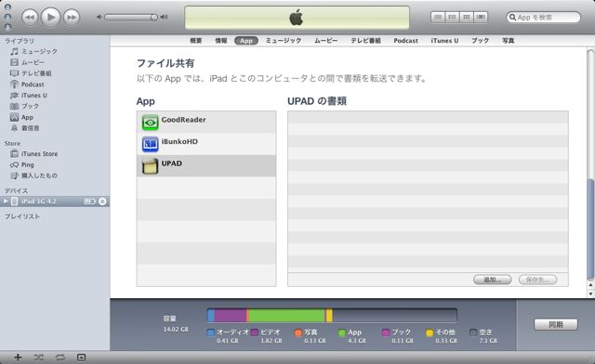Image resolution: width=595 pixels, height=364 pixels.
Task: Click the high volume speaker icon
Action: click(x=164, y=17)
